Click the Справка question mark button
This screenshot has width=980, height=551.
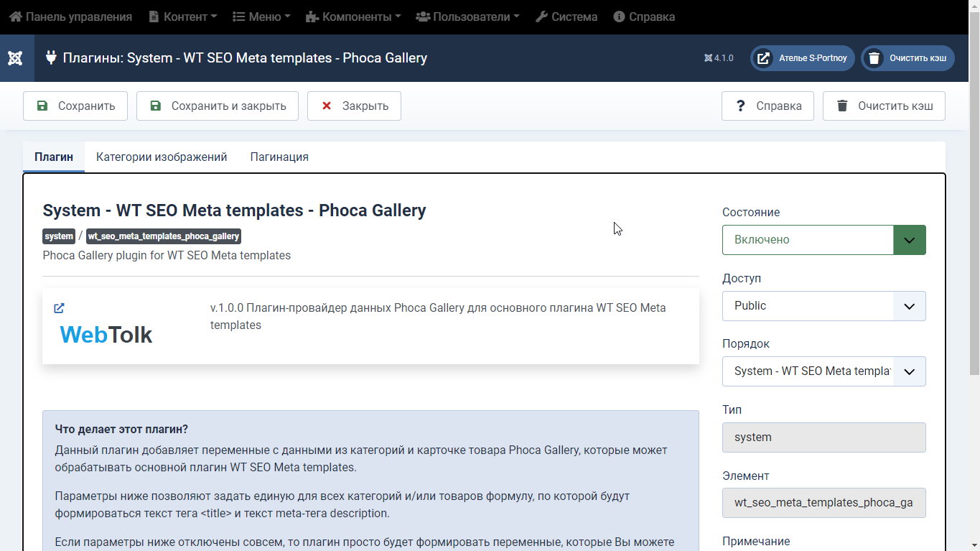click(767, 106)
